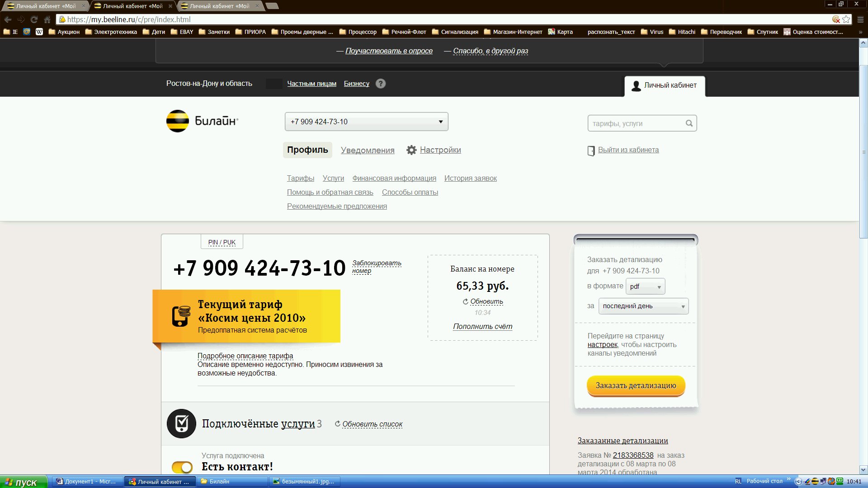The image size is (868, 488).
Task: Select the Профиль tab
Action: pos(307,150)
